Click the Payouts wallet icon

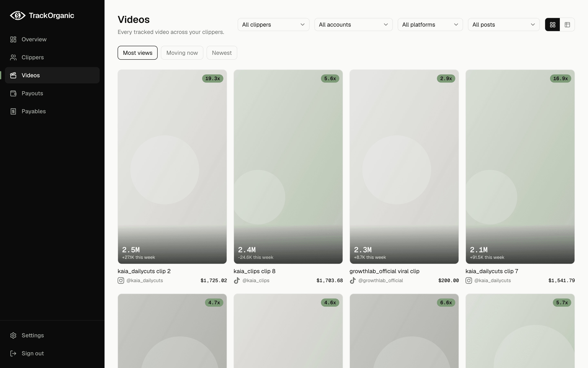(13, 93)
